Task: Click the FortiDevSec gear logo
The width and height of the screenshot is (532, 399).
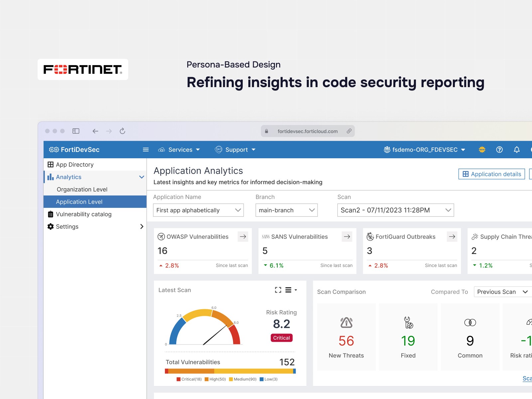Action: (x=54, y=150)
